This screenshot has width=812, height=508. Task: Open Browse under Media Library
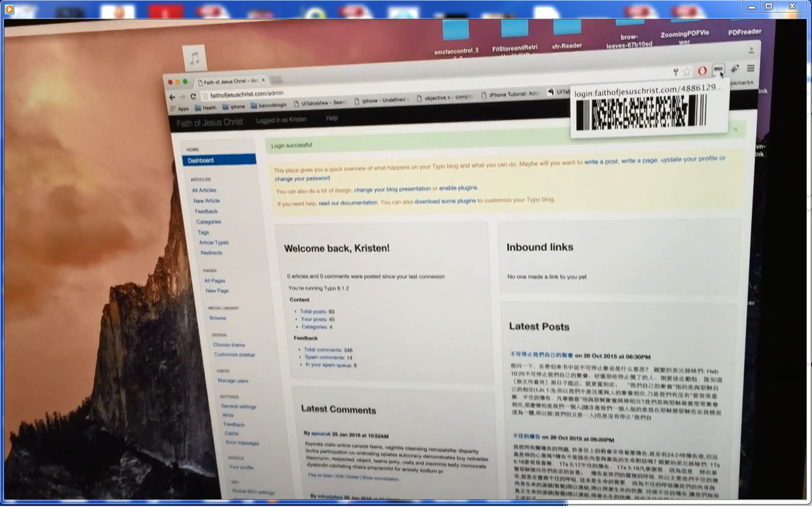click(x=218, y=318)
